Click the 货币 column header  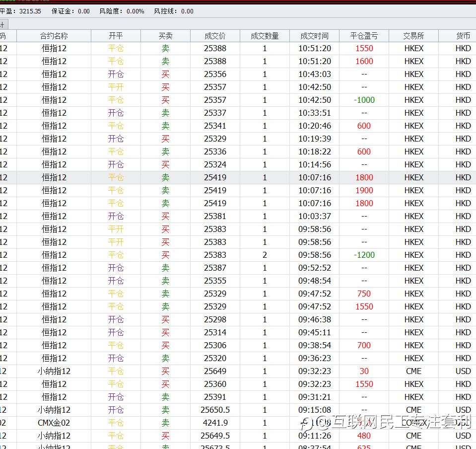click(463, 36)
